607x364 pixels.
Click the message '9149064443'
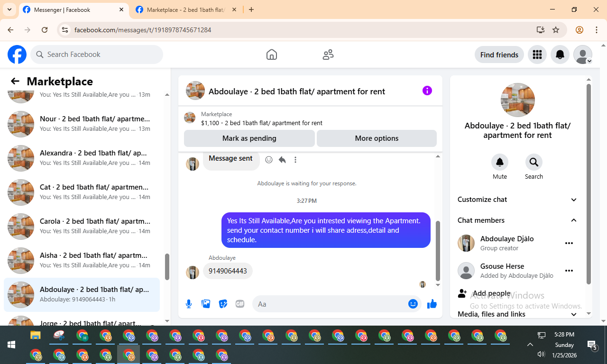228,271
